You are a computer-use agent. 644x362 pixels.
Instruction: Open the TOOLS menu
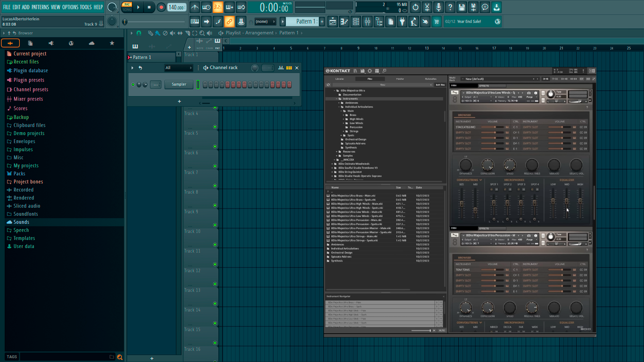point(86,7)
